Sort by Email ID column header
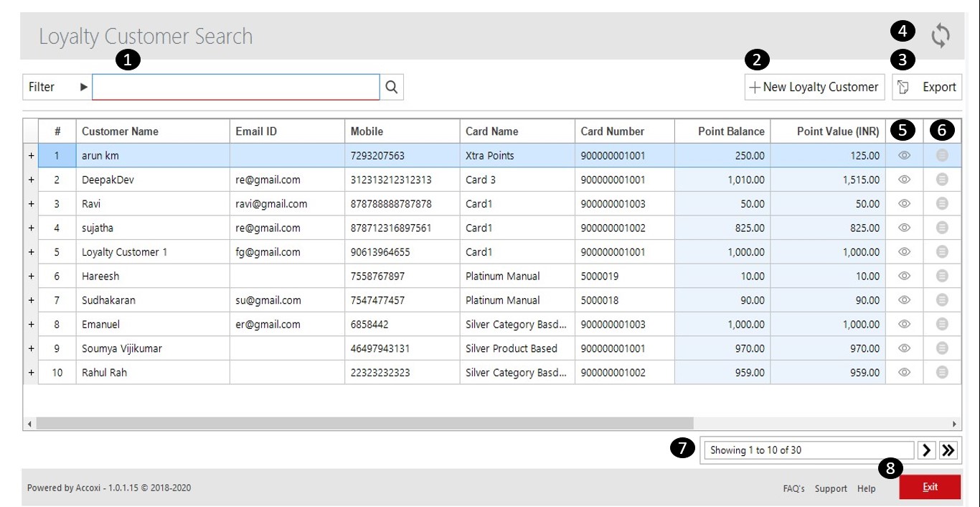 coord(287,131)
